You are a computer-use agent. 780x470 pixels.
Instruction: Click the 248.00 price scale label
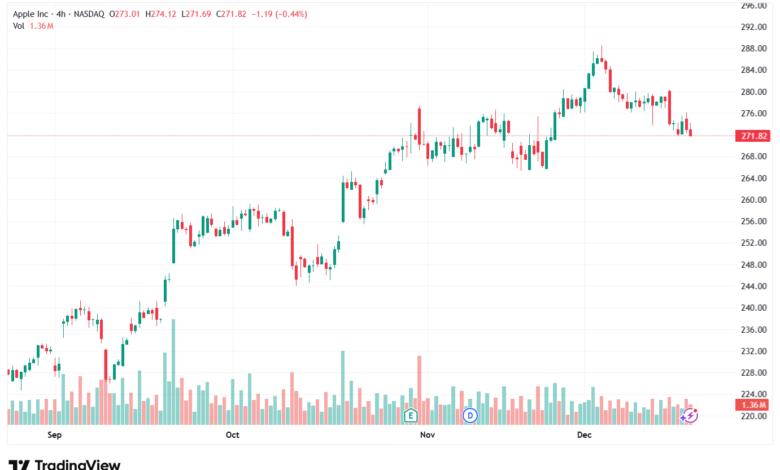click(x=754, y=265)
